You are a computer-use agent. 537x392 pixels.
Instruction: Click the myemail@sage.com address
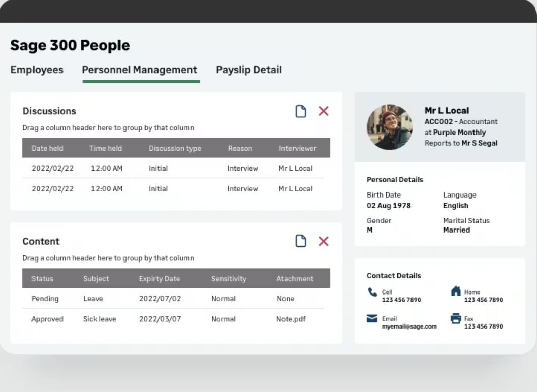click(x=409, y=326)
